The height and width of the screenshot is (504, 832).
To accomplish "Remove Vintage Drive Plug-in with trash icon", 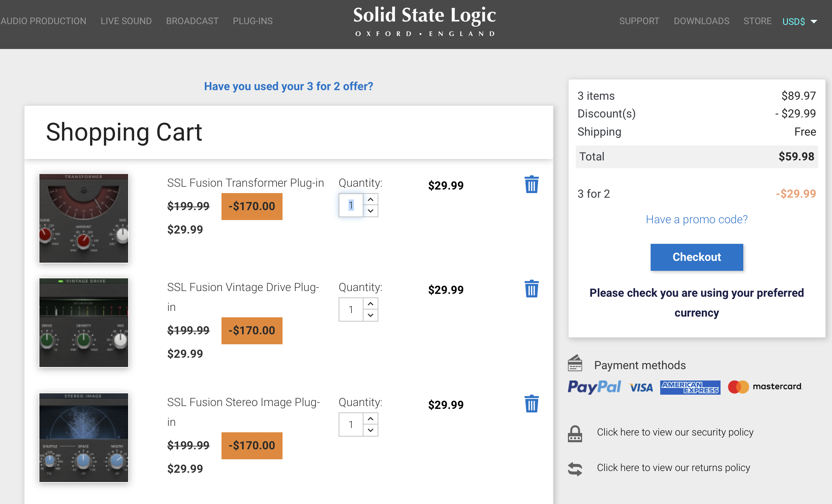I will 531,289.
